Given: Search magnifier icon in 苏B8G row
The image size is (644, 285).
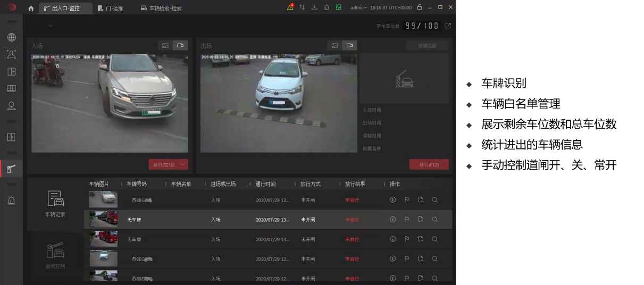Looking at the screenshot, I should [434, 200].
